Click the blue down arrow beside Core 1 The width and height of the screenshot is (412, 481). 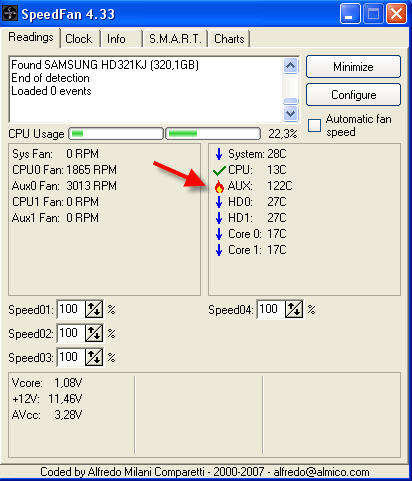219,250
